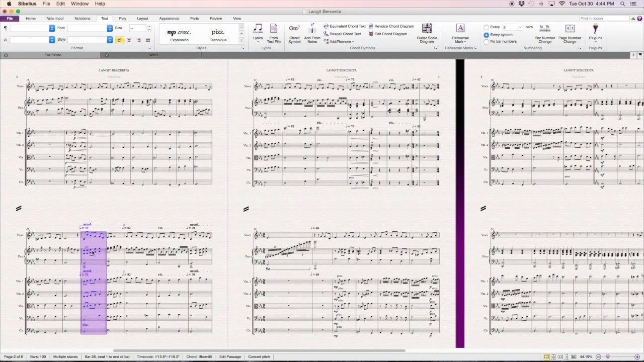The width and height of the screenshot is (644, 362).
Task: Click Concert pitch in status bar
Action: (x=259, y=357)
